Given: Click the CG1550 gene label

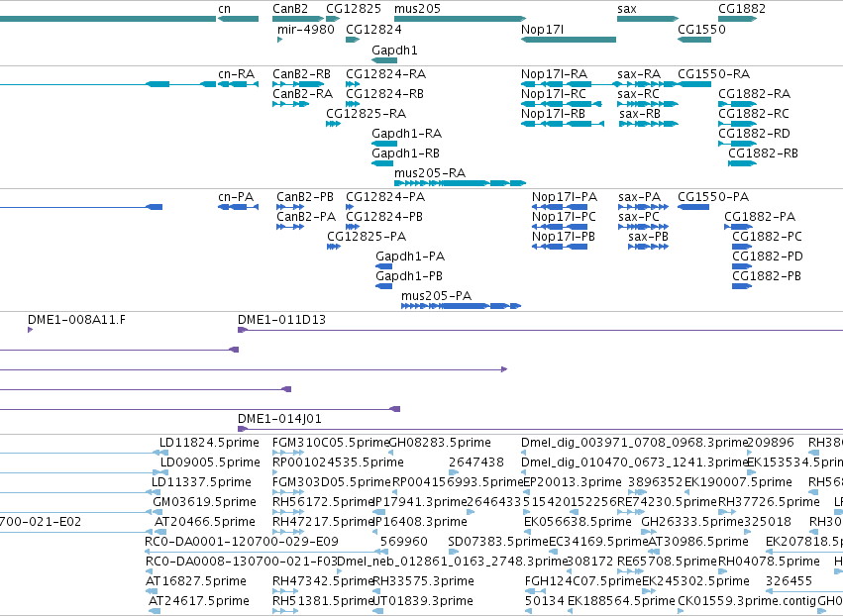Looking at the screenshot, I should 701,30.
